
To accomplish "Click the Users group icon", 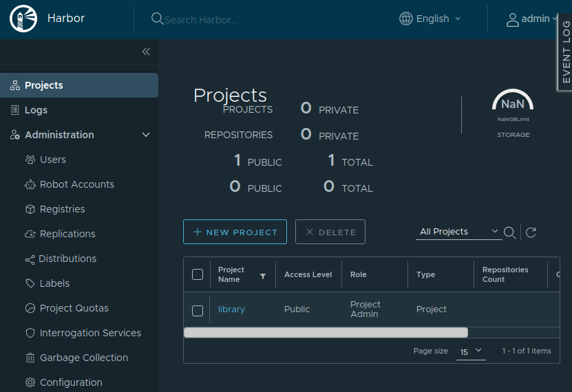I will click(30, 160).
